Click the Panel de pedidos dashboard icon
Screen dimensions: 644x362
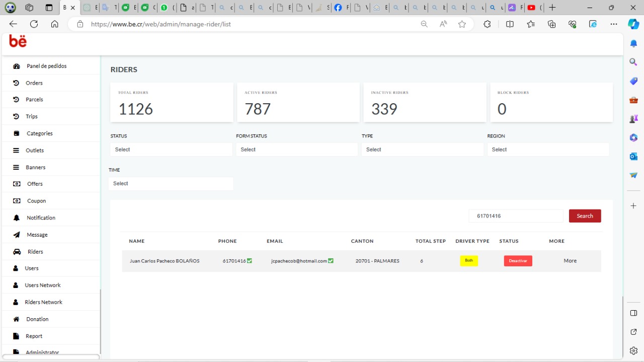tap(17, 66)
